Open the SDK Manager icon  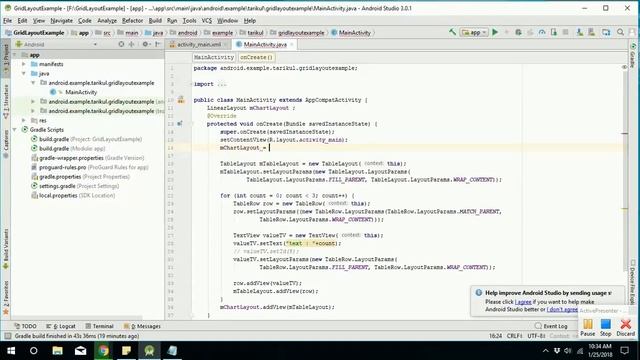(591, 32)
